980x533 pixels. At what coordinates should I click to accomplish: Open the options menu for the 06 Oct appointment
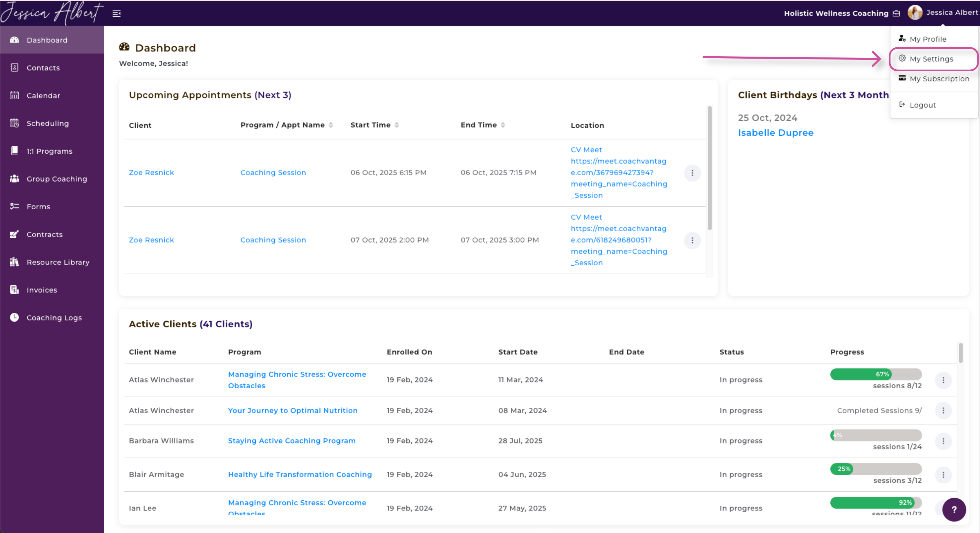click(x=692, y=173)
